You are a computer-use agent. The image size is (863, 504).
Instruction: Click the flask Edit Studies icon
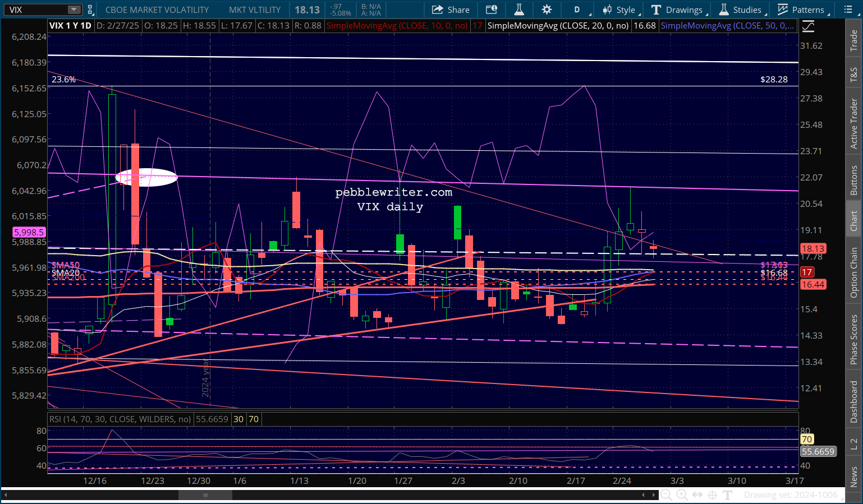click(x=519, y=10)
